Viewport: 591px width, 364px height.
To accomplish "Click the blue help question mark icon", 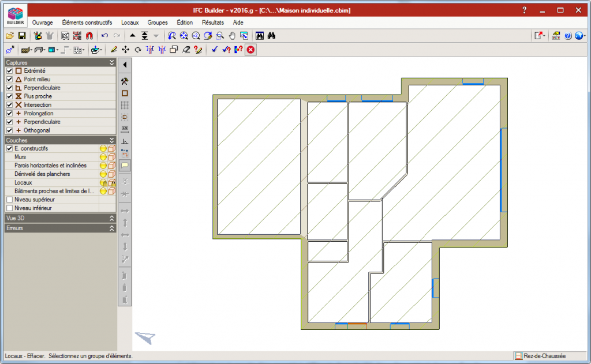I will point(568,36).
